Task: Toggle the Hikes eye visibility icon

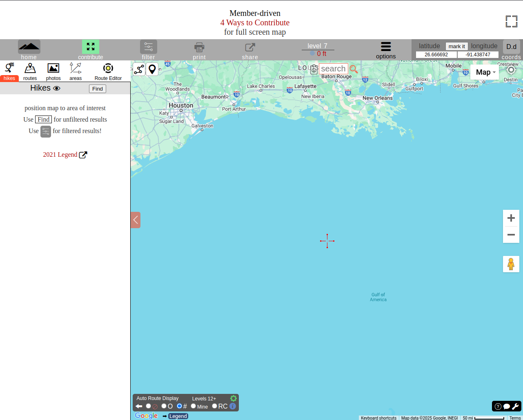Action: [57, 89]
